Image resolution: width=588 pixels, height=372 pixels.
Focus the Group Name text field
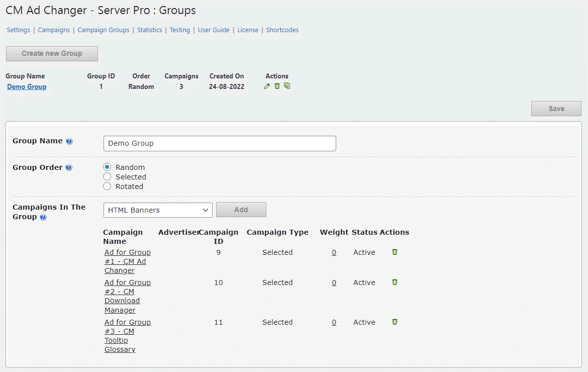coord(220,144)
